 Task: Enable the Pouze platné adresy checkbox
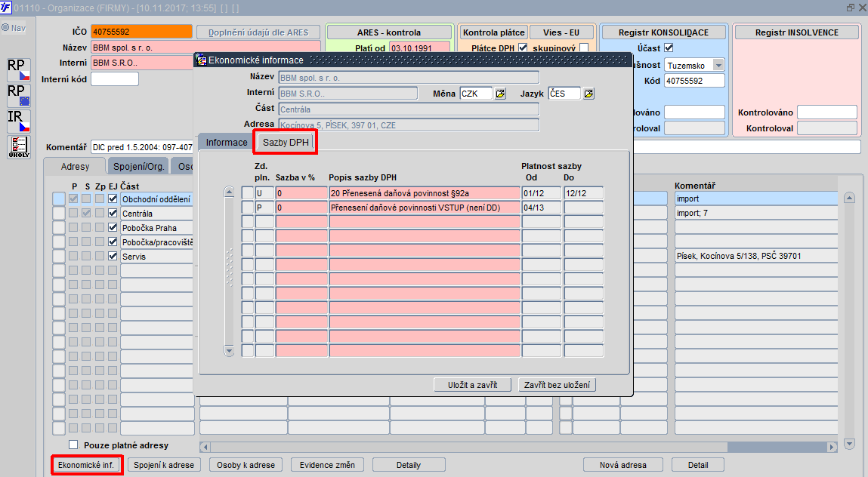click(x=73, y=445)
